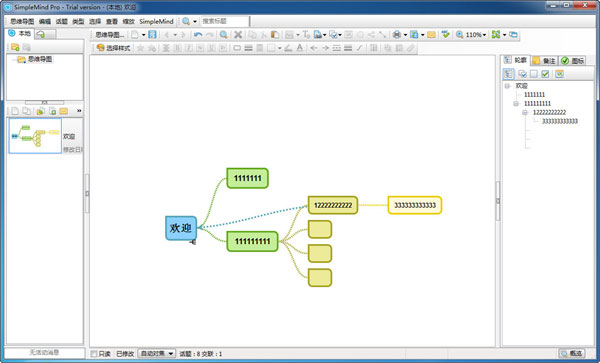Toggle the 只读 read-only checkbox
The image size is (600, 363).
(94, 354)
